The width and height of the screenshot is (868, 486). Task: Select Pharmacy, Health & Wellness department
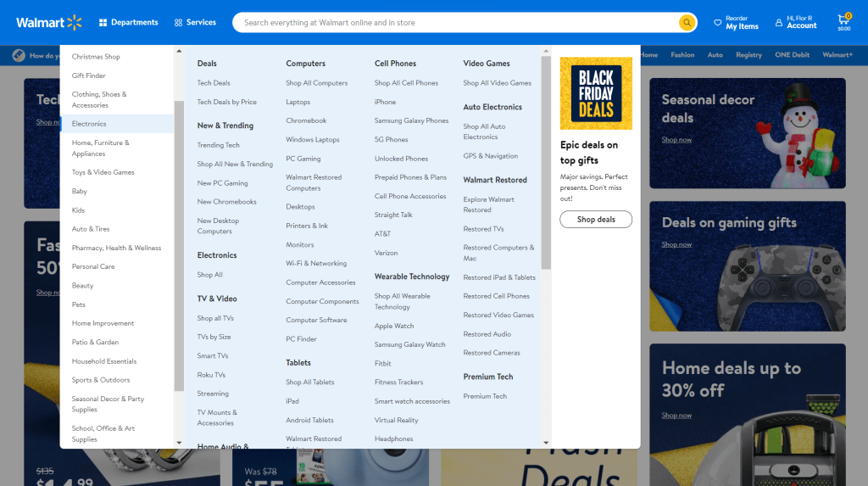coord(117,248)
